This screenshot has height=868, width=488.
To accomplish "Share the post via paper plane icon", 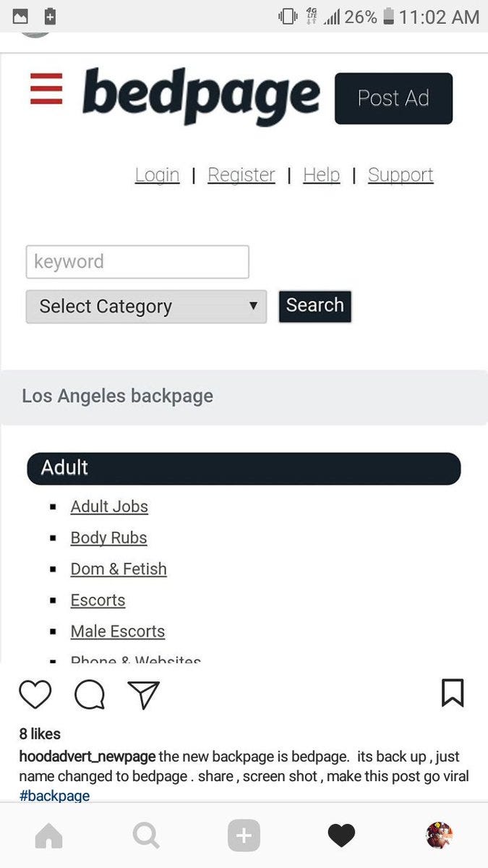I will (x=143, y=694).
